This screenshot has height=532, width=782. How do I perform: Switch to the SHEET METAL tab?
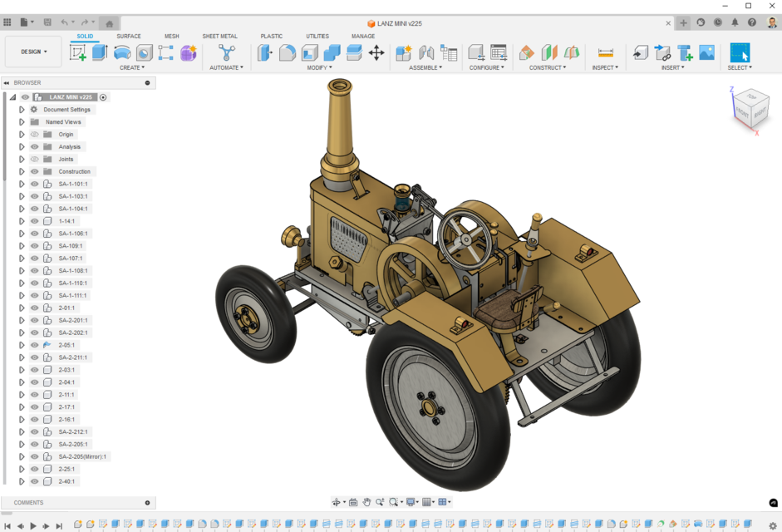(x=219, y=36)
